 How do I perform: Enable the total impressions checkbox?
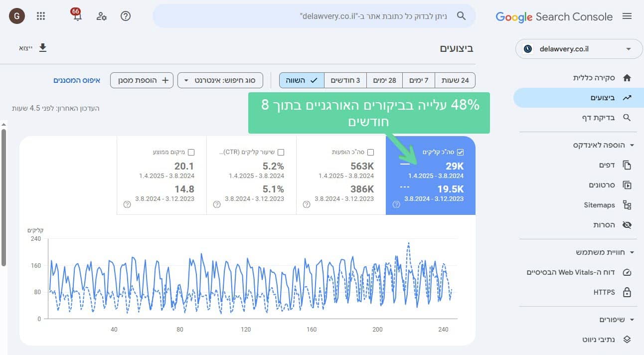(x=370, y=152)
